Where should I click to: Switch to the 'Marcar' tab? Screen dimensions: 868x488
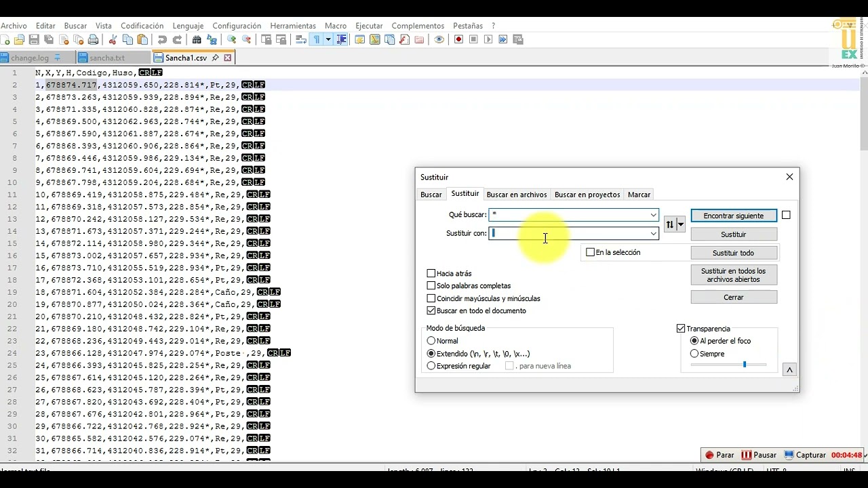[639, 195]
